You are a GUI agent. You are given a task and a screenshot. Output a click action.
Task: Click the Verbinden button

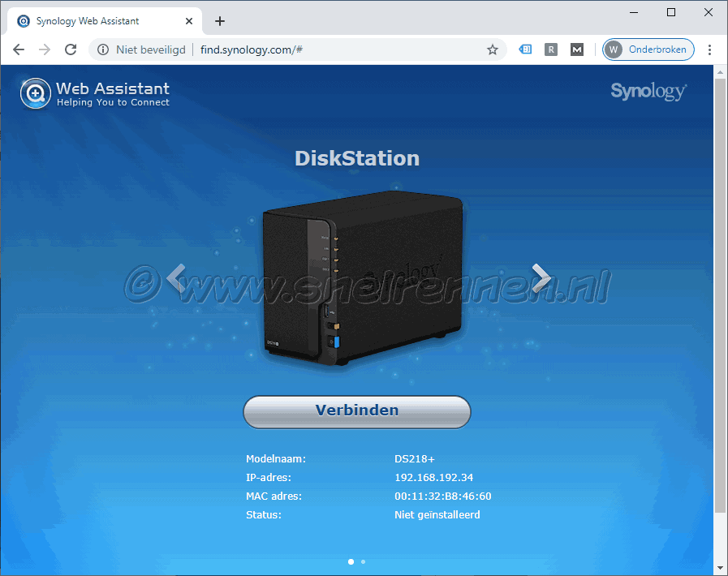click(x=357, y=411)
